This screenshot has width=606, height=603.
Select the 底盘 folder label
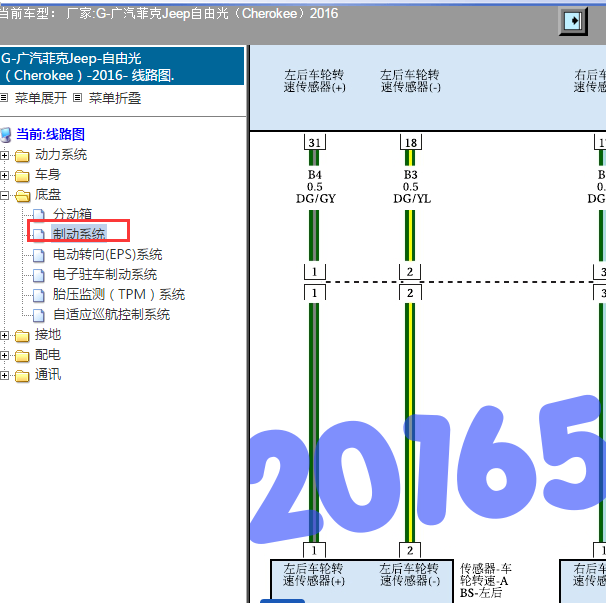(48, 194)
